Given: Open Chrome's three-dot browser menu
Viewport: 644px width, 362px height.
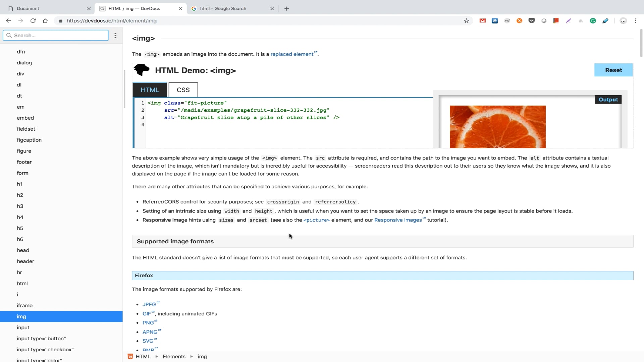Looking at the screenshot, I should [x=636, y=20].
